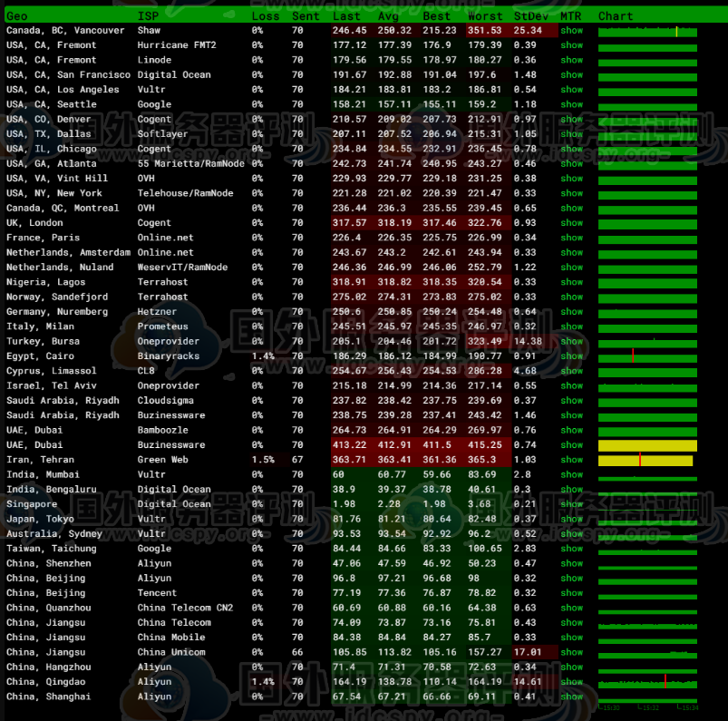Viewport: 728px width, 721px height.
Task: Open 'show' link for Egypt Cairo Binaryracks
Action: tap(571, 356)
